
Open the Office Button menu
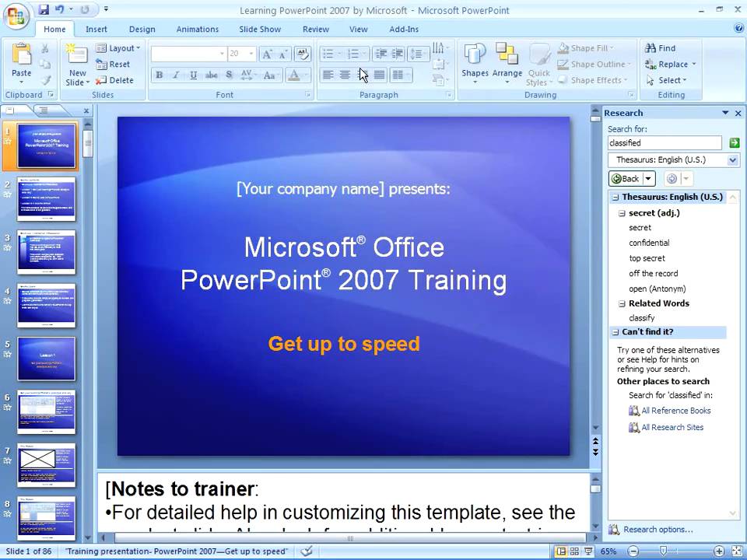coord(16,16)
